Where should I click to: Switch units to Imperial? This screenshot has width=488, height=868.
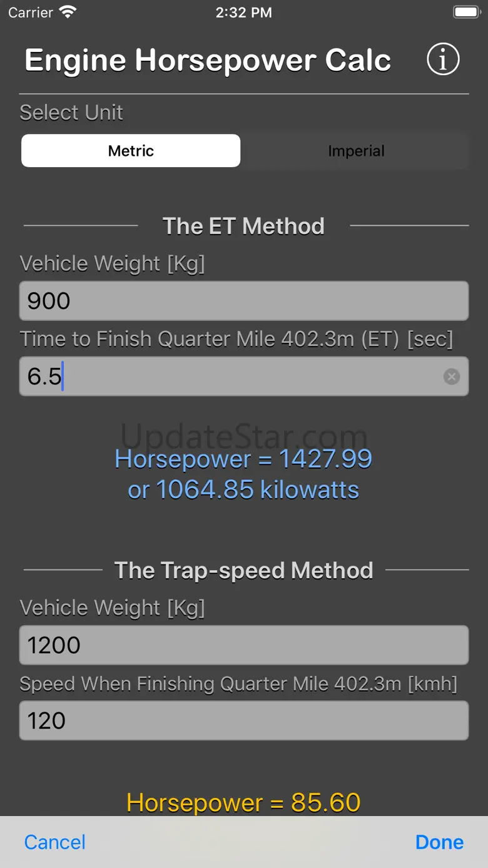click(x=356, y=151)
